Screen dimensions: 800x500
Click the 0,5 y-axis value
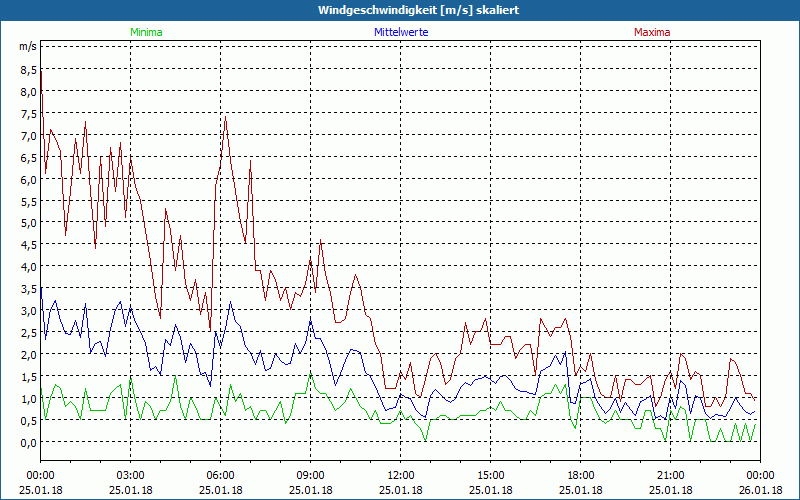pos(29,420)
